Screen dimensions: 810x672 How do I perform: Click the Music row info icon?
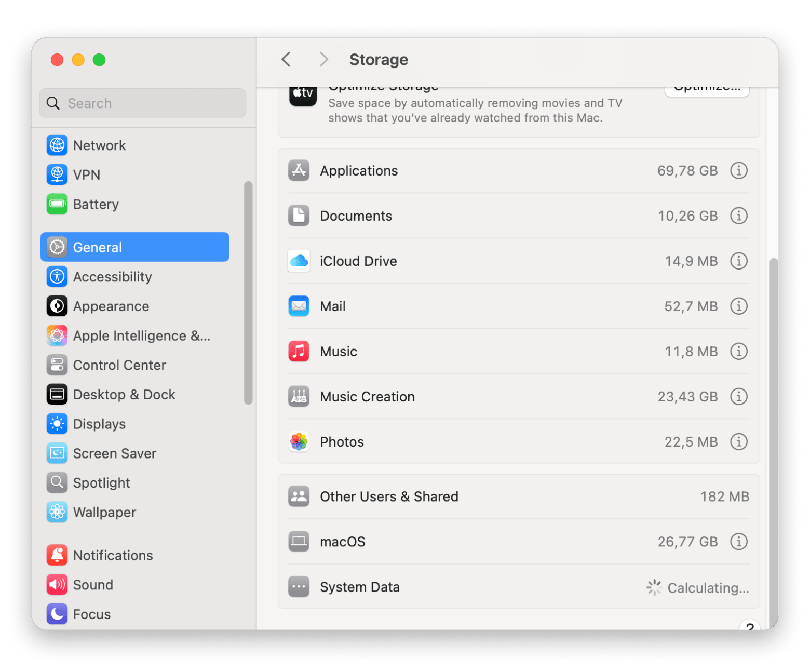[738, 352]
